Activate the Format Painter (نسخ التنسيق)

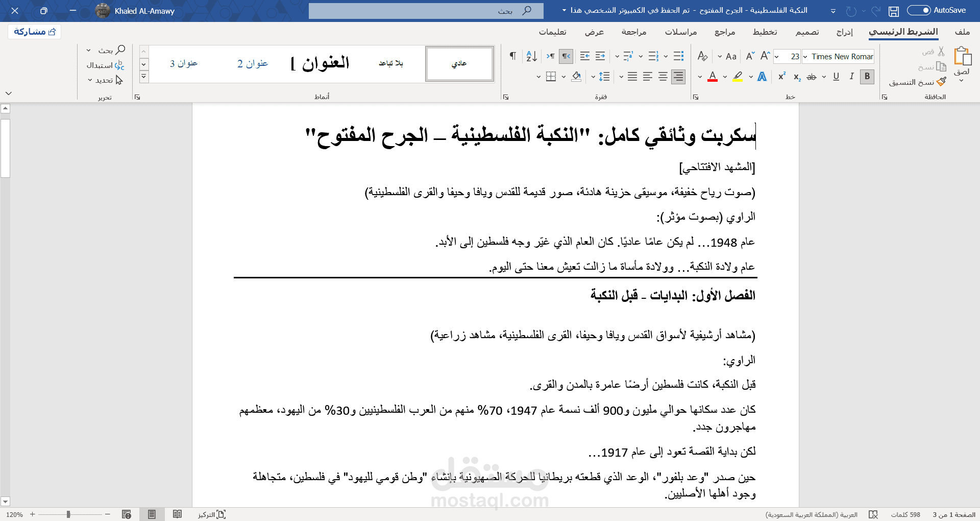click(x=917, y=82)
